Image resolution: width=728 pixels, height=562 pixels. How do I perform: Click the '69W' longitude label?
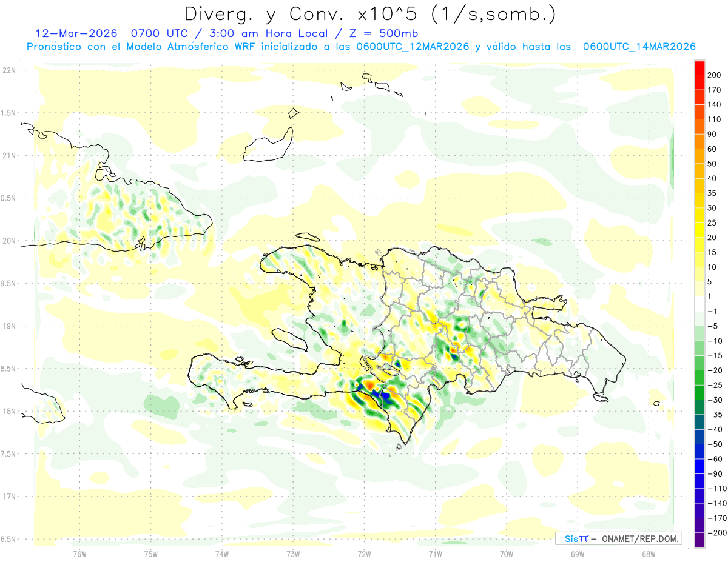(x=577, y=554)
